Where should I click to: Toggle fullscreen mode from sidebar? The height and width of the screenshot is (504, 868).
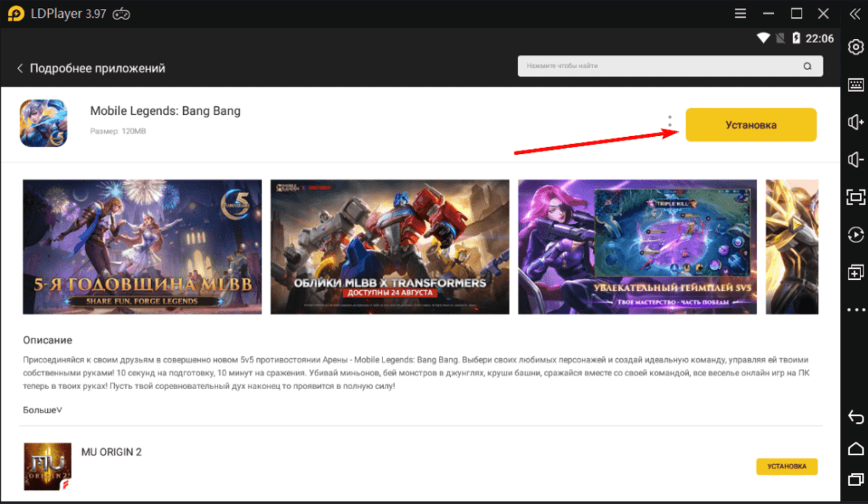tap(855, 197)
